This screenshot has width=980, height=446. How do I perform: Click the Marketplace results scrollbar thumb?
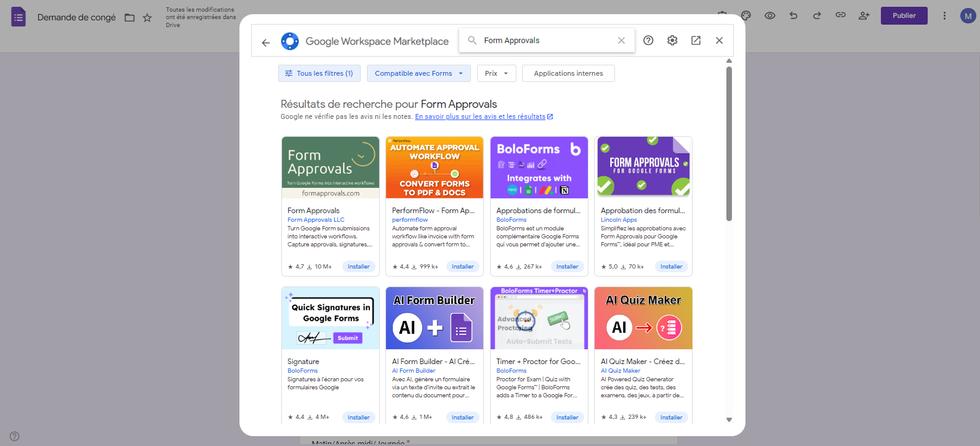[x=729, y=144]
